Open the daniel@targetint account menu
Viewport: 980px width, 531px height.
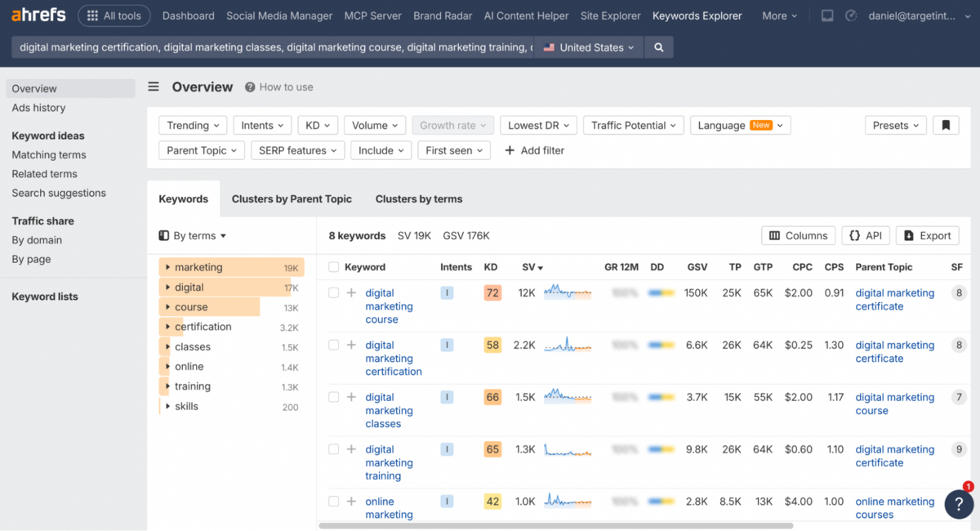click(920, 16)
